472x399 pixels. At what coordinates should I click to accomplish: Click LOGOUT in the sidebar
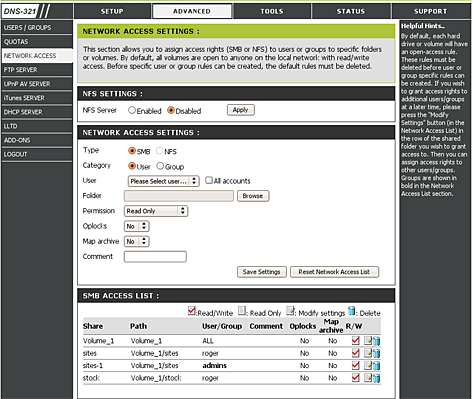(x=37, y=154)
